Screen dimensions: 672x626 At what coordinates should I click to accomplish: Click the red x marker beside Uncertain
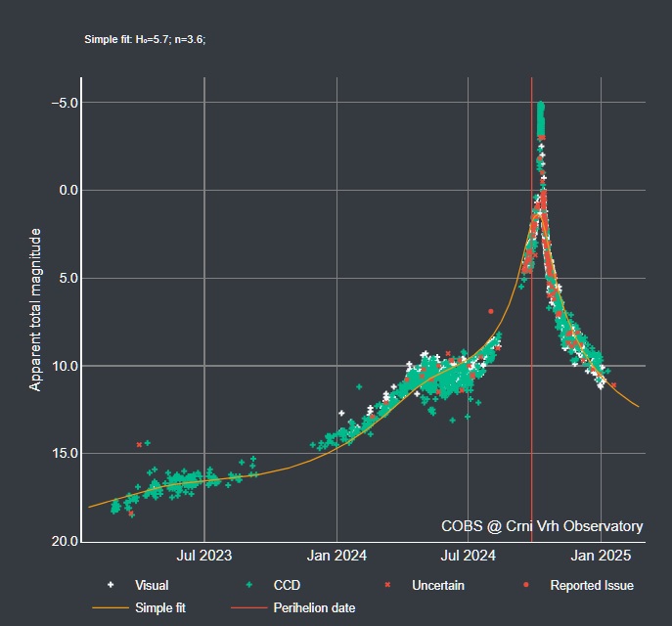click(387, 585)
